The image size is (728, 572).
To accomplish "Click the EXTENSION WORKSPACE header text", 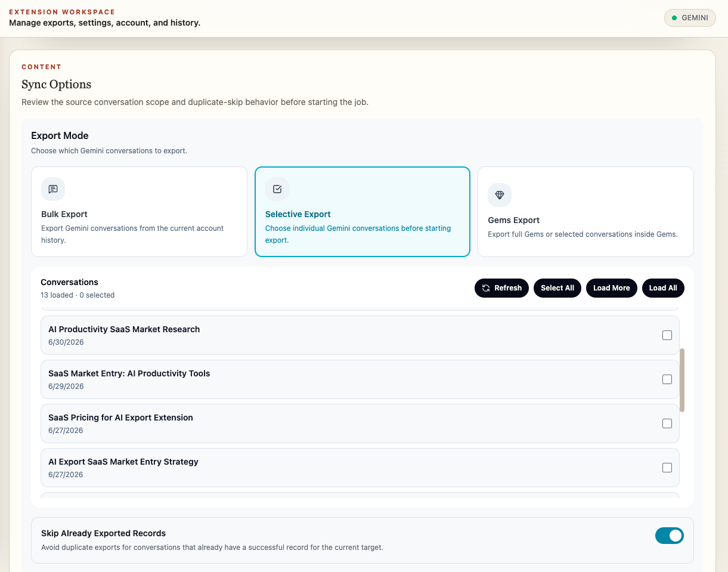I will [x=62, y=12].
